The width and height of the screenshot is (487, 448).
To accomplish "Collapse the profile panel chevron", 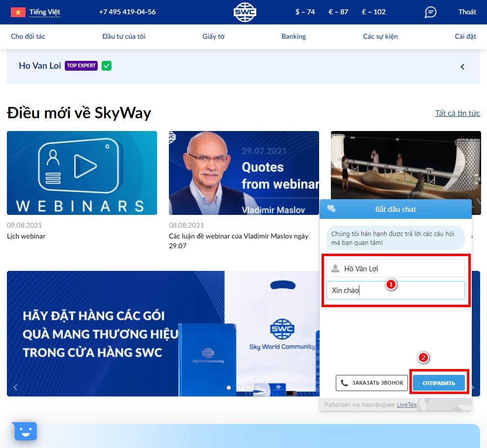I will (462, 67).
